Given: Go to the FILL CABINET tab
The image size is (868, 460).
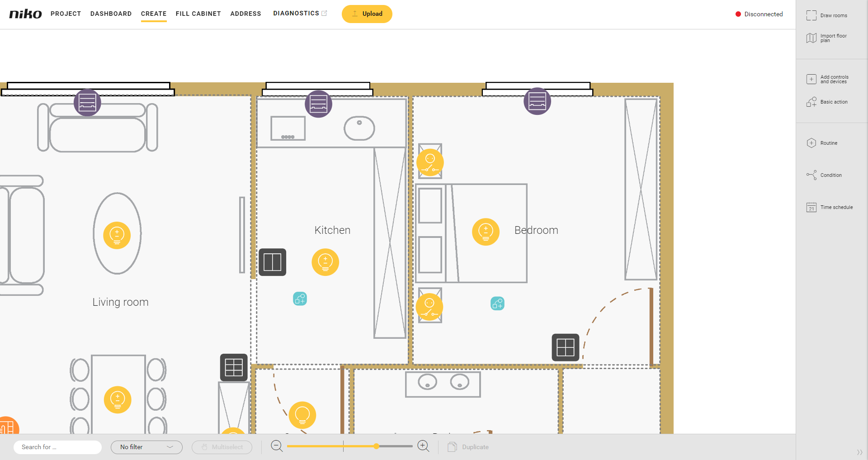Looking at the screenshot, I should [198, 14].
